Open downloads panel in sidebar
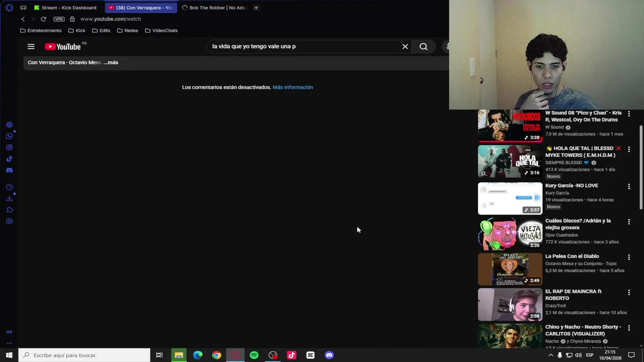The image size is (644, 362). pos(9,198)
